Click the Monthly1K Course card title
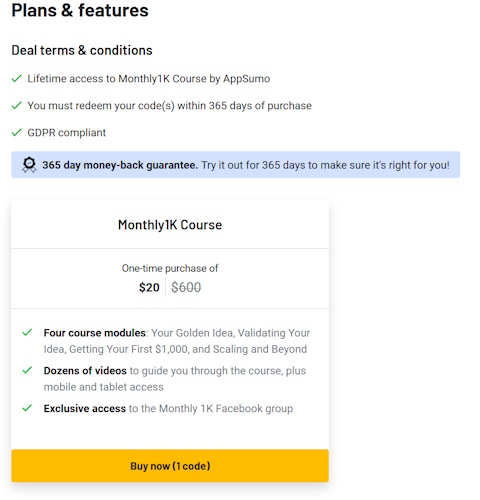This screenshot has width=480, height=500. (x=170, y=225)
